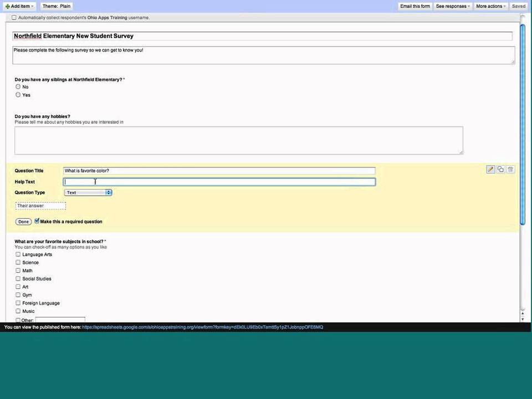Screen dimensions: 532x399
Task: Click the form title field
Action: point(262,36)
